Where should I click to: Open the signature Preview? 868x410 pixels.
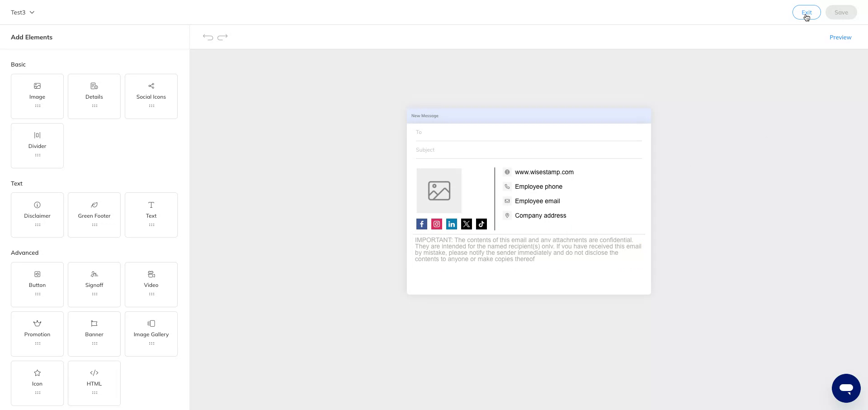point(840,37)
